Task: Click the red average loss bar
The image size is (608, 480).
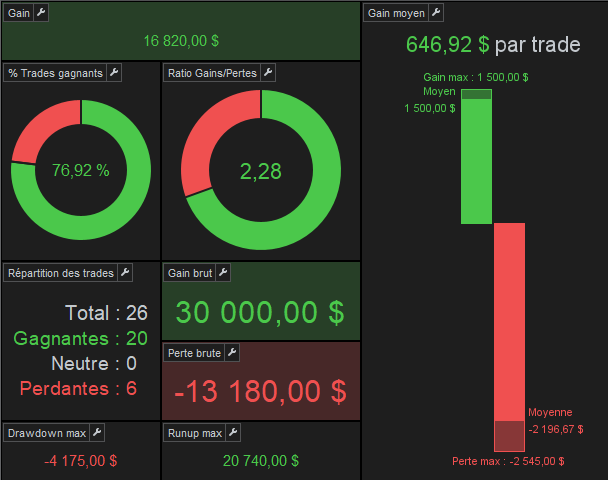Action: click(x=509, y=337)
